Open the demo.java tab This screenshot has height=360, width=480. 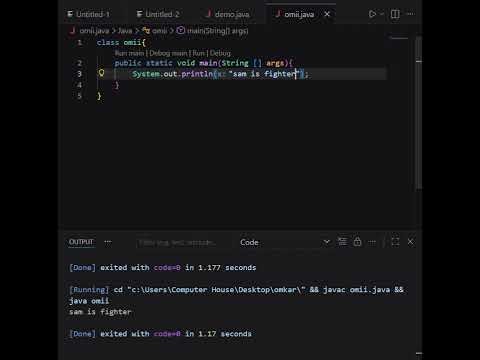point(228,14)
